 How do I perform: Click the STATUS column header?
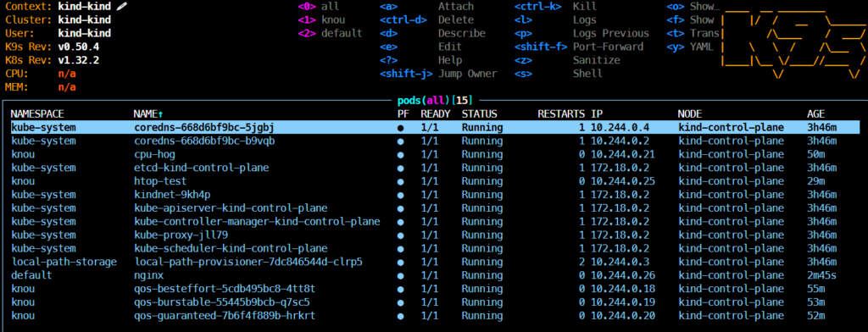[x=480, y=114]
